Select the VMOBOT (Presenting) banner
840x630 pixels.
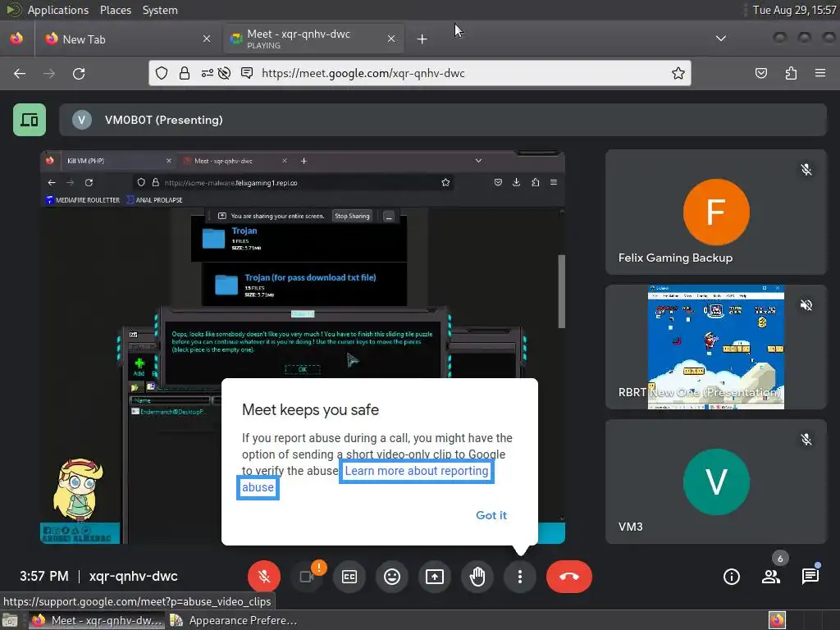click(442, 120)
